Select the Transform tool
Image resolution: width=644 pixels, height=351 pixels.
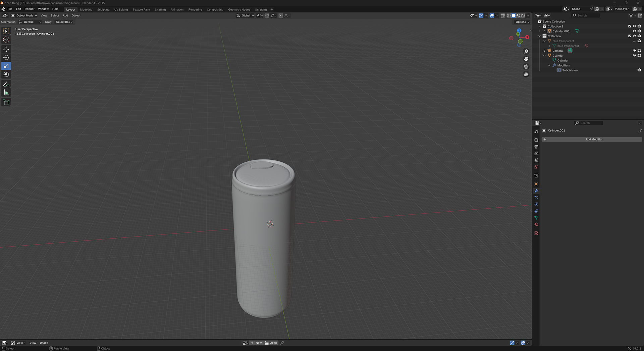tap(6, 74)
